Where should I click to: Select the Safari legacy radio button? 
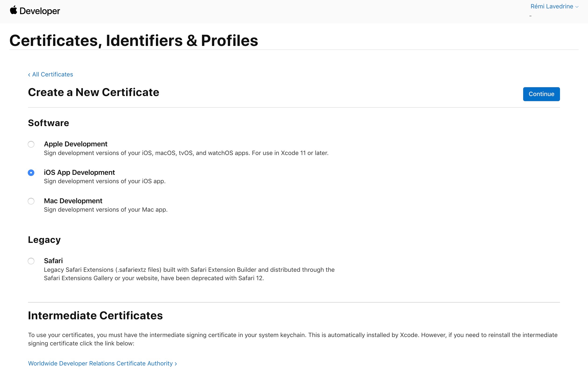click(x=31, y=261)
